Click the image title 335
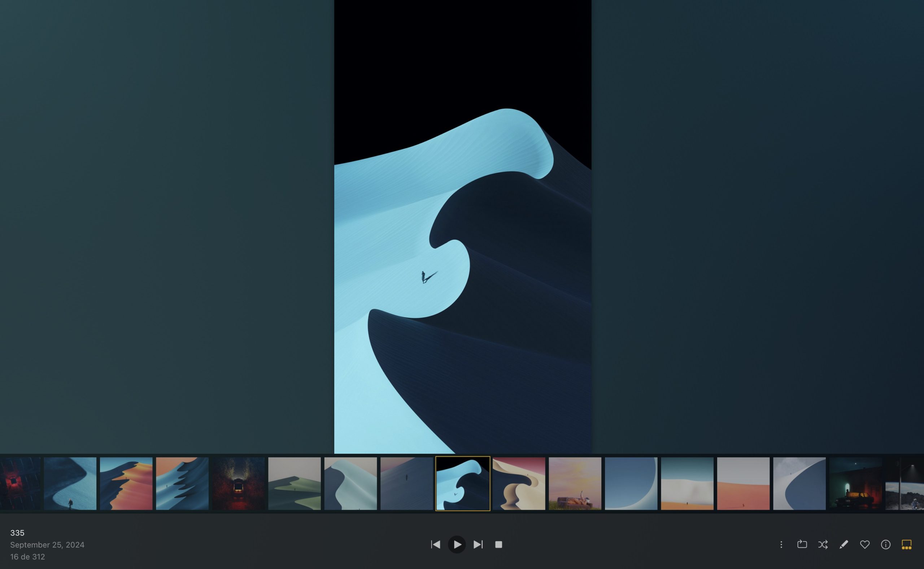Screen dimensions: 924x569 click(17, 533)
